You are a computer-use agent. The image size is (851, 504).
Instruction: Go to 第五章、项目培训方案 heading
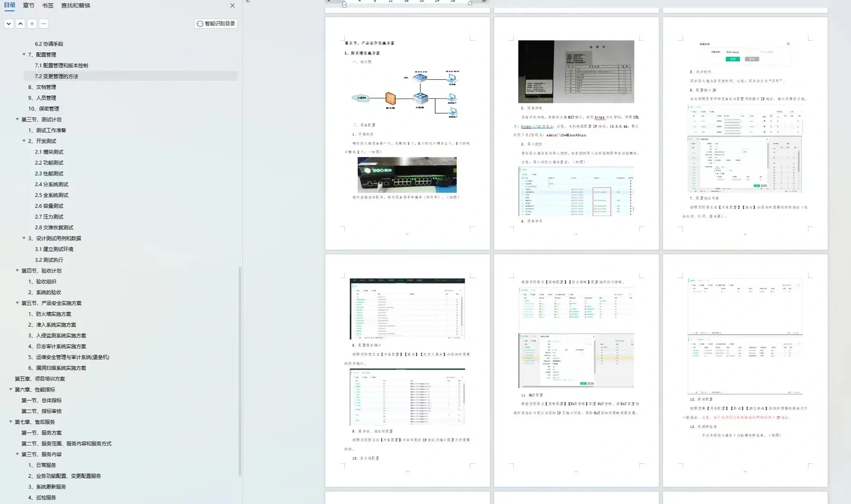(40, 379)
